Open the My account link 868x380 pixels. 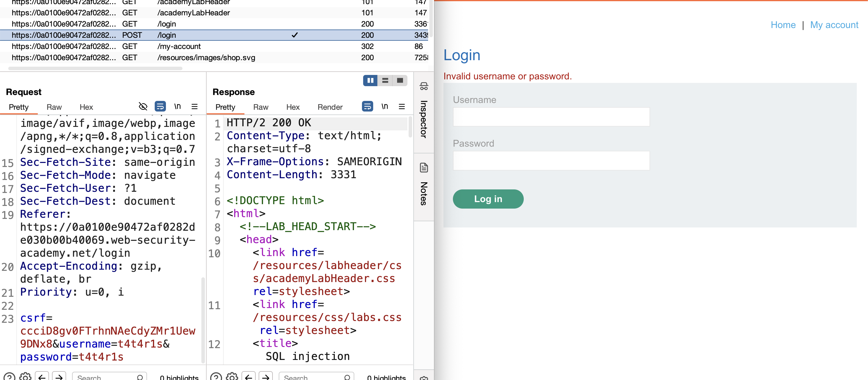point(834,25)
